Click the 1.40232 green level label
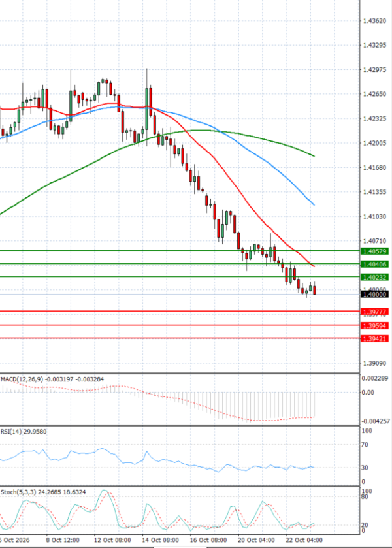 [374, 277]
